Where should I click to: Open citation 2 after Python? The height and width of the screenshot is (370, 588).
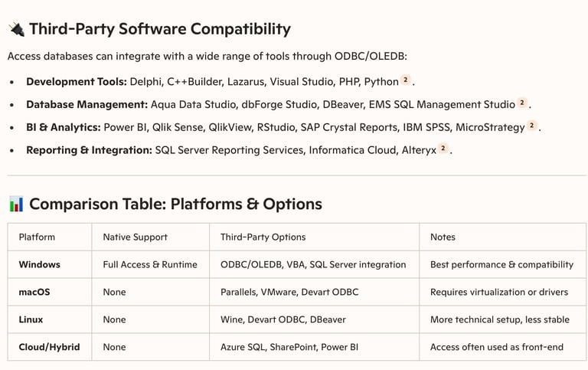(406, 80)
